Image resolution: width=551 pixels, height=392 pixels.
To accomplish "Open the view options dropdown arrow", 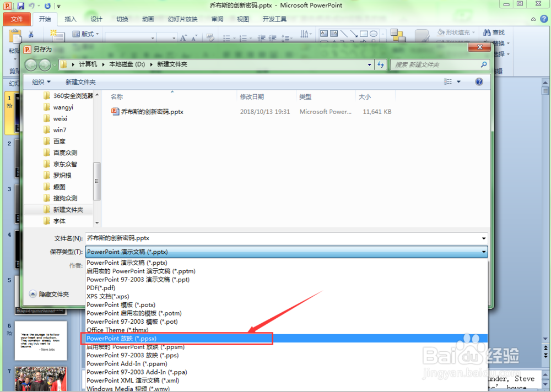I will click(458, 82).
